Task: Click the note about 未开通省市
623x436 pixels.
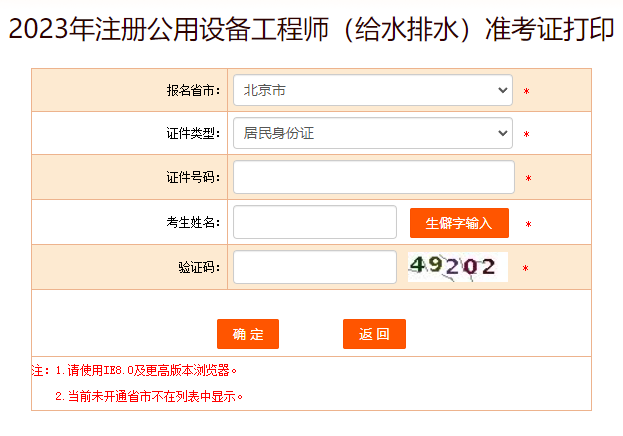Action: tap(150, 396)
